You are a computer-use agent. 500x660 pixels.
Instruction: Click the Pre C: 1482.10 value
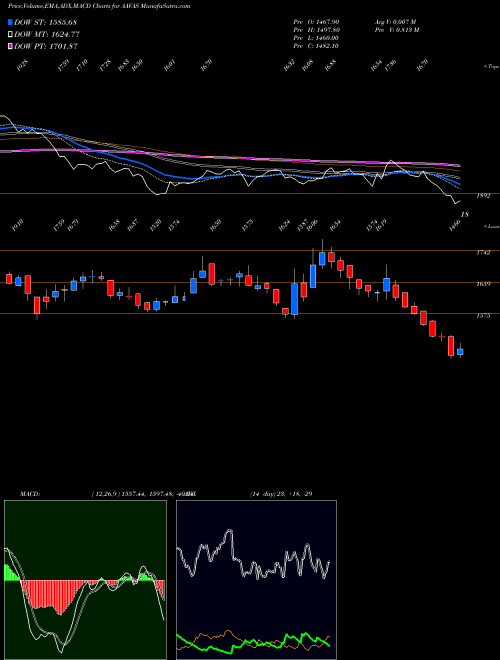point(316,46)
